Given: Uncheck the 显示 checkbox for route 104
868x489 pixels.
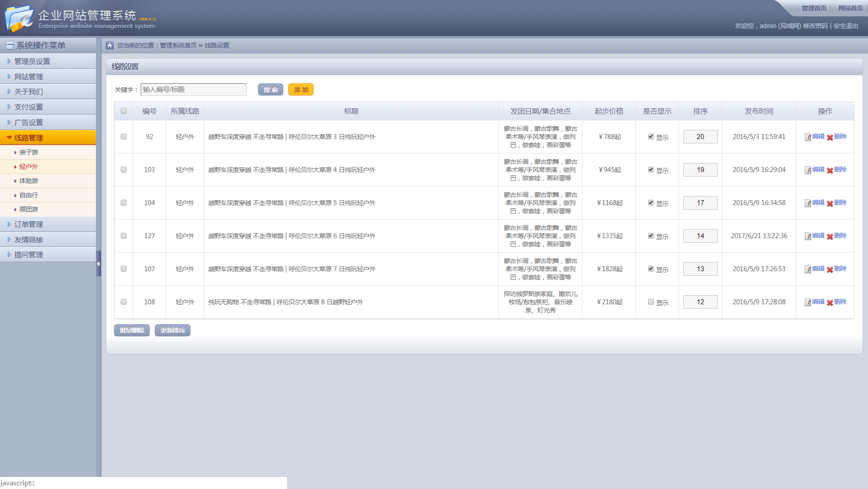Looking at the screenshot, I should pos(651,203).
